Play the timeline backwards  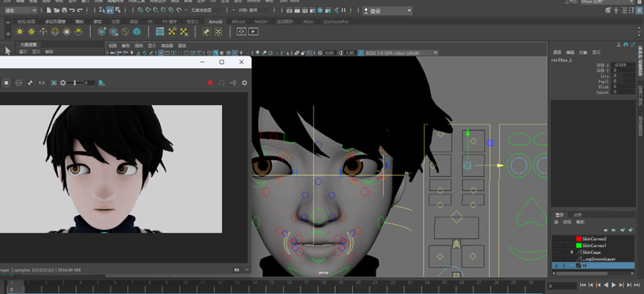coord(606,285)
